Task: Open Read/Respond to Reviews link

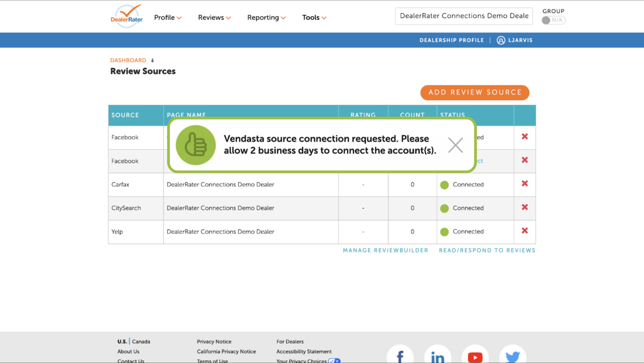Action: click(x=487, y=250)
